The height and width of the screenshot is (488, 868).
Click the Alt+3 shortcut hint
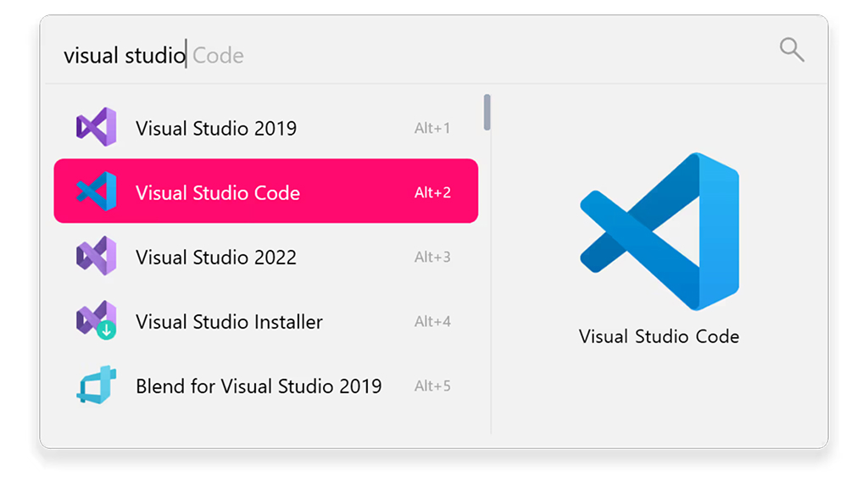pyautogui.click(x=432, y=258)
